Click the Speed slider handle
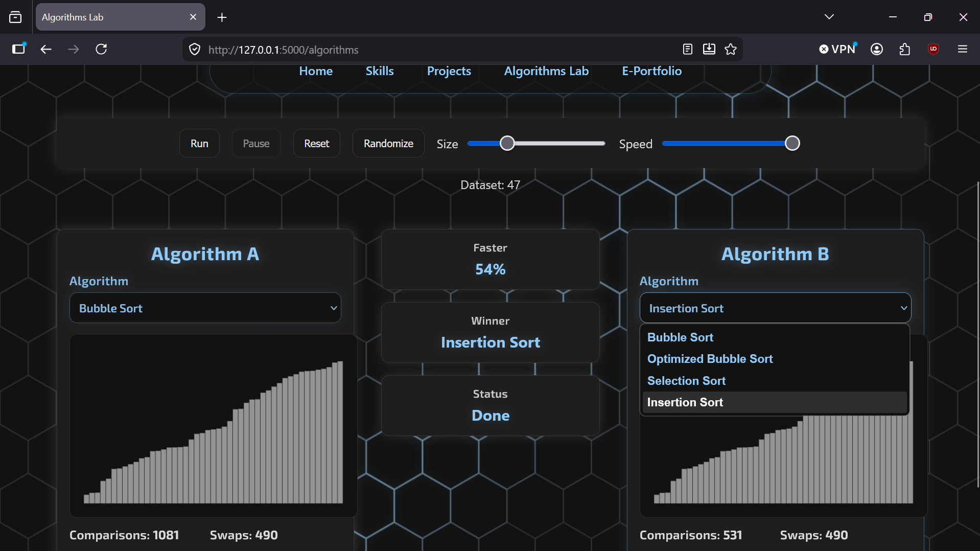The height and width of the screenshot is (551, 980). coord(792,143)
